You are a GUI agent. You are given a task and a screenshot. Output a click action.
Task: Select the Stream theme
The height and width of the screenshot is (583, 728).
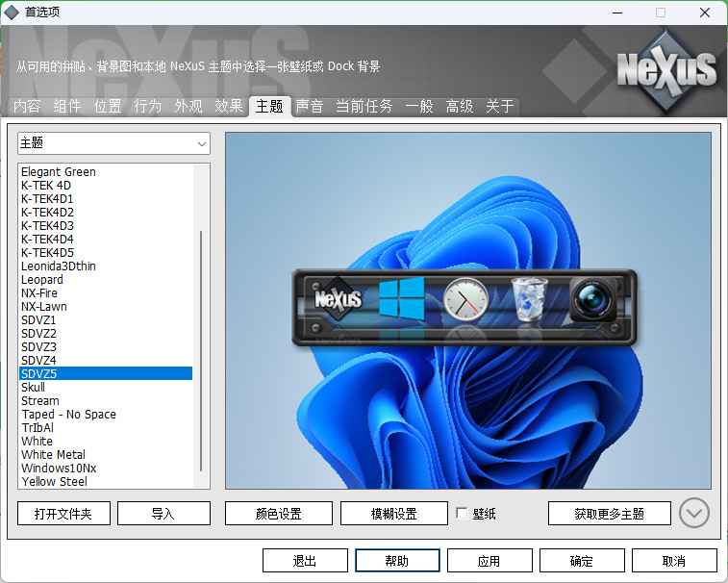pos(106,401)
